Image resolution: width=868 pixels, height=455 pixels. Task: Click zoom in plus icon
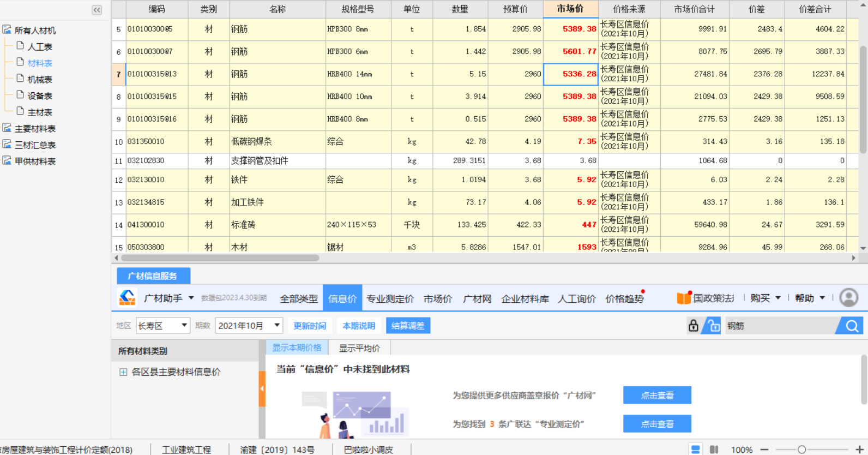(x=860, y=450)
